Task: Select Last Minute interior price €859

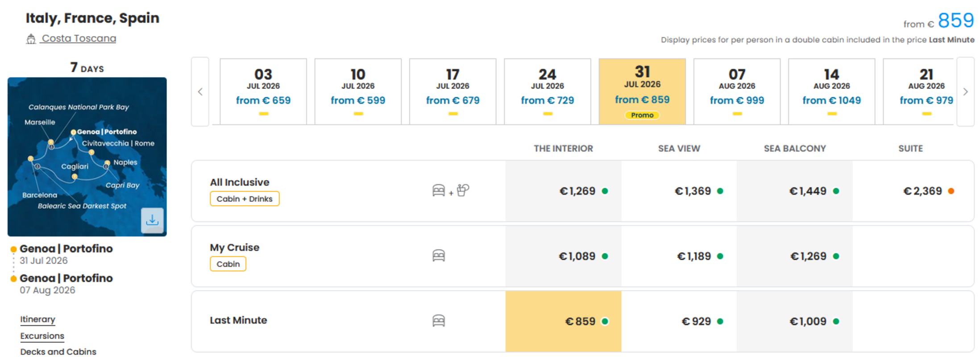Action: [x=563, y=321]
